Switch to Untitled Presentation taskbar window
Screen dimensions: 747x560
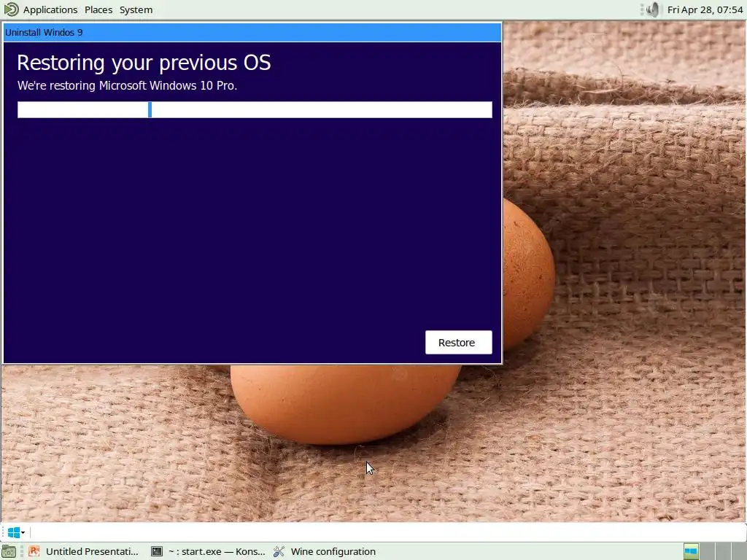pyautogui.click(x=84, y=551)
